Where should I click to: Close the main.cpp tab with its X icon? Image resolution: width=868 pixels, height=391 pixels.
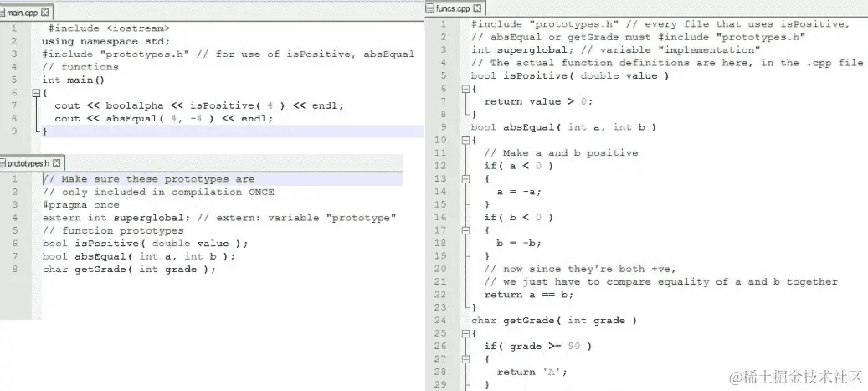(45, 13)
